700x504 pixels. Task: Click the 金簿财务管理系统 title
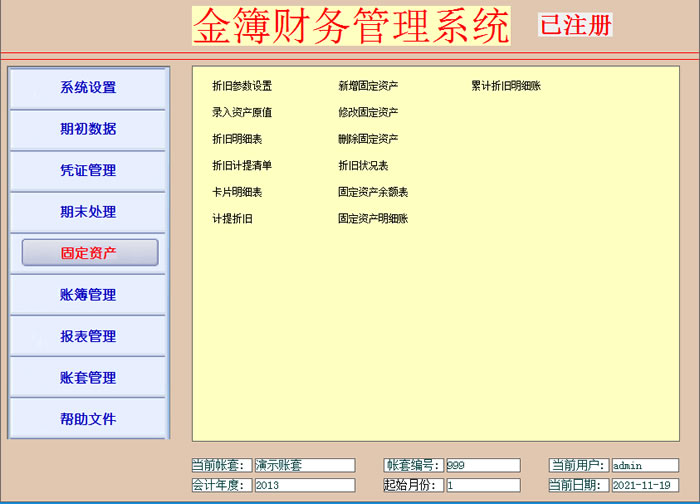pyautogui.click(x=351, y=26)
